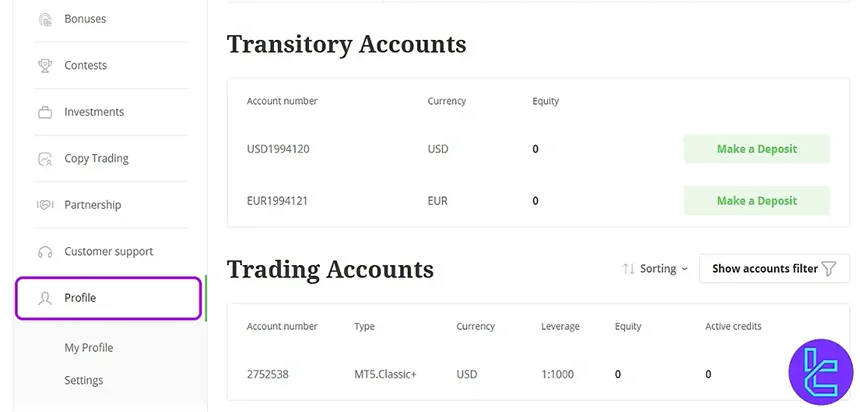Open the Sorting dropdown
This screenshot has height=412, width=860.
click(x=657, y=268)
